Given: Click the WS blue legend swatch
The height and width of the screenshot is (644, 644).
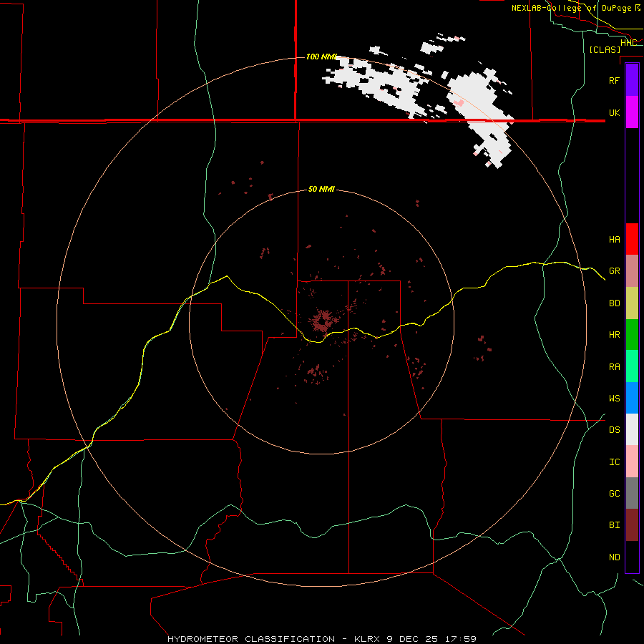Looking at the screenshot, I should tap(632, 398).
